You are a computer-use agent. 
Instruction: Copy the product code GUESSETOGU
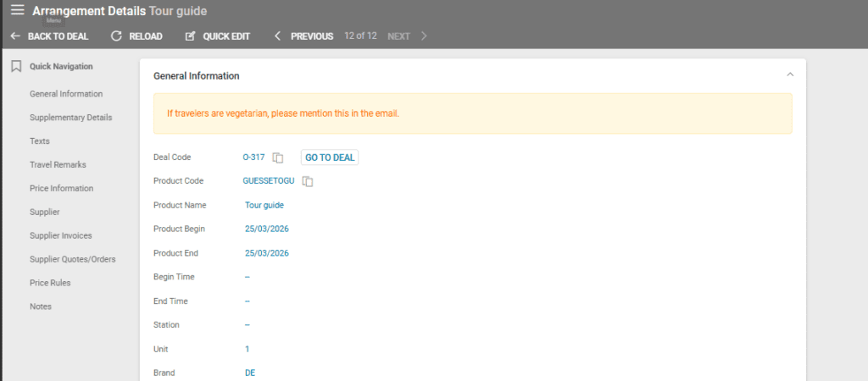click(309, 181)
